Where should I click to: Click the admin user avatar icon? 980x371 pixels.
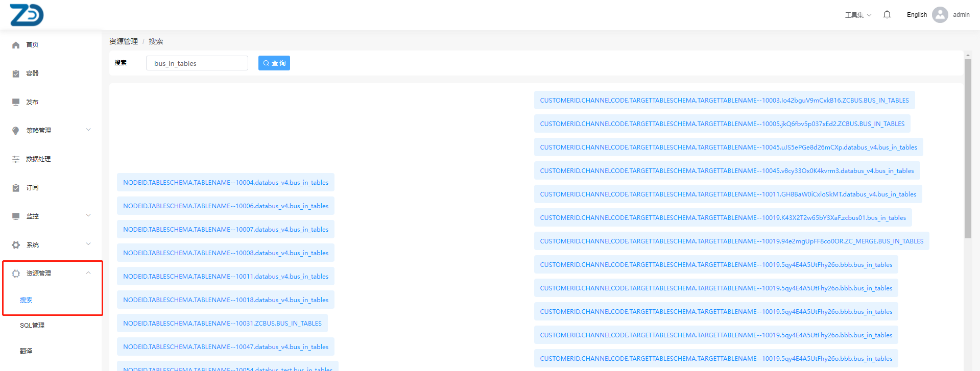pos(940,15)
